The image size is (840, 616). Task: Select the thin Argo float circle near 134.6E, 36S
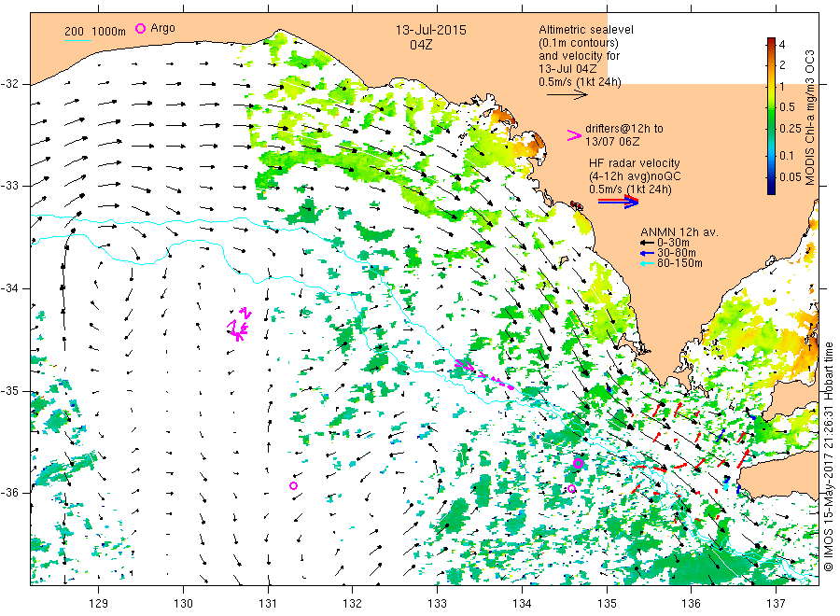click(571, 488)
